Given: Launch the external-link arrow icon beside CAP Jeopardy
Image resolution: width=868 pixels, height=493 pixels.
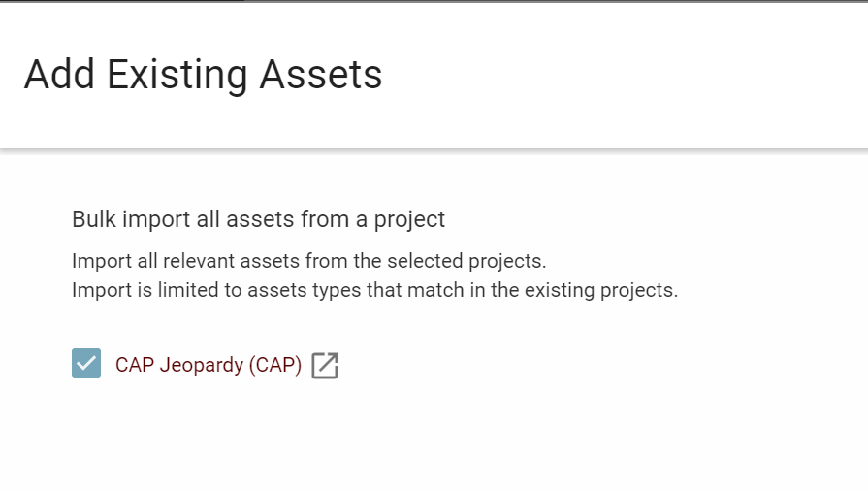Looking at the screenshot, I should click(325, 366).
